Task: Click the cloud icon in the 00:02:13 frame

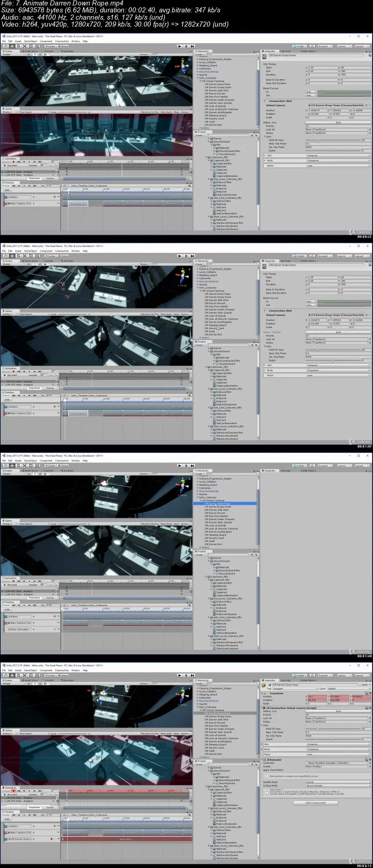Action: coord(312,675)
